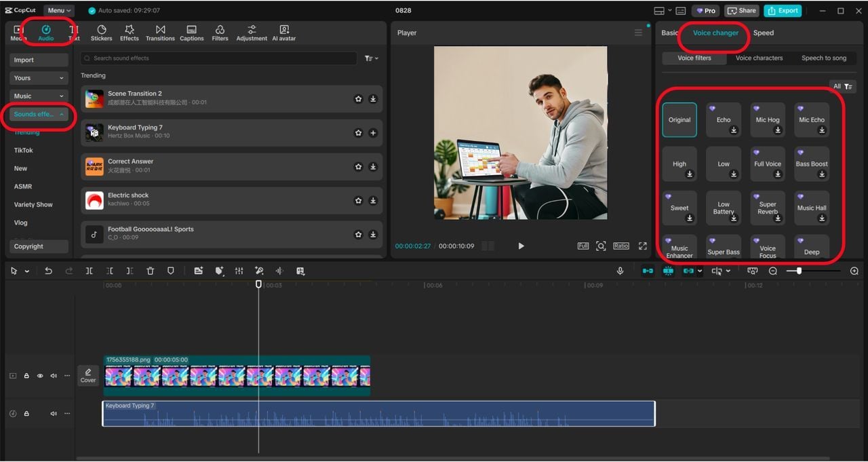The height and width of the screenshot is (462, 868).
Task: Switch to the Basic tab
Action: [x=669, y=33]
